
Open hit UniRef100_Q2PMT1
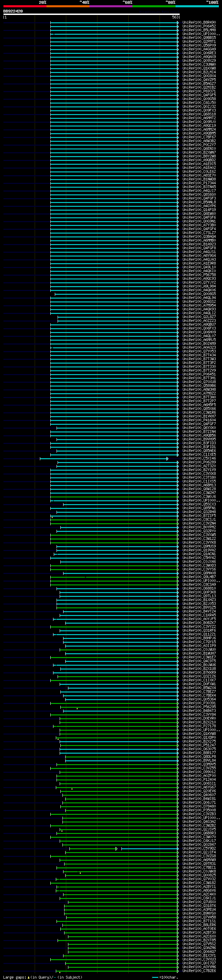pyautogui.click(x=199, y=41)
